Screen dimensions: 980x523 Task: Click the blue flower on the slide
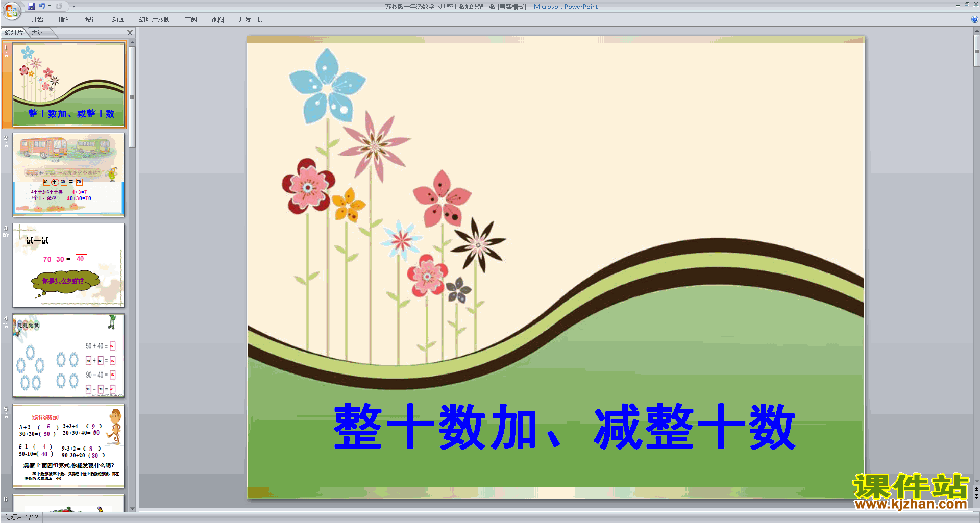(328, 87)
